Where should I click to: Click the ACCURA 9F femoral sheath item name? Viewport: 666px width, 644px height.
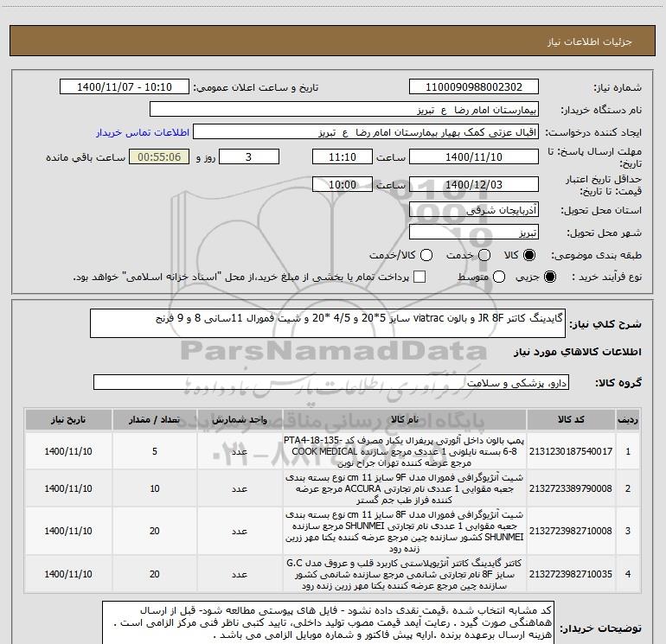tap(405, 488)
